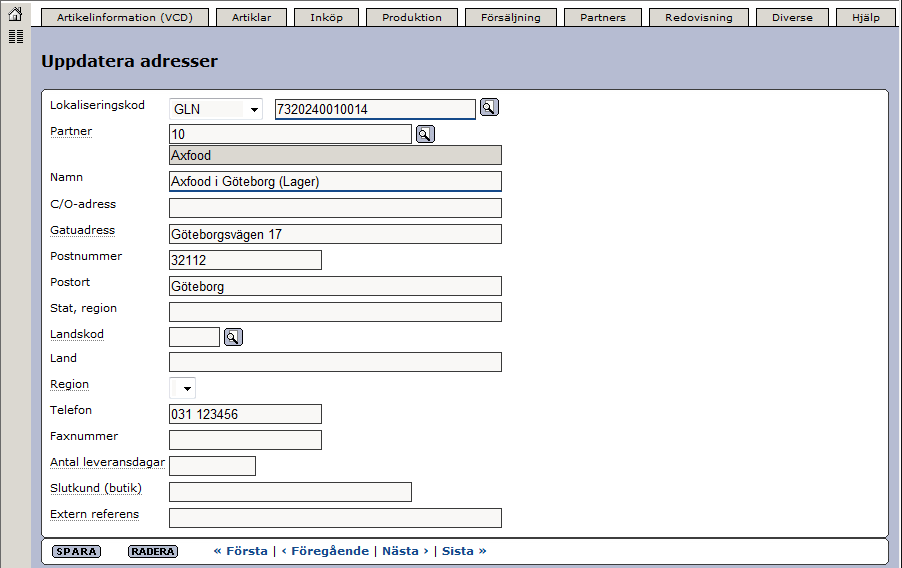This screenshot has height=568, width=902.
Task: Open the Artiklar menu
Action: pyautogui.click(x=251, y=17)
